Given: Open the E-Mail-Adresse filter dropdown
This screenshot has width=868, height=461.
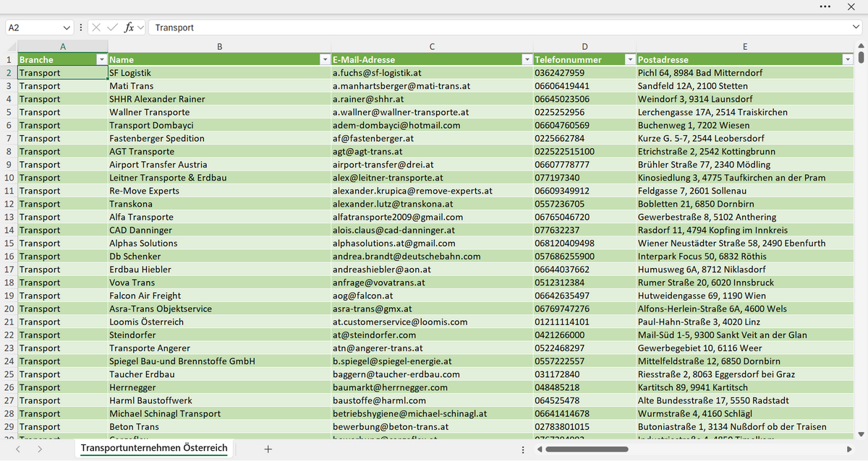Looking at the screenshot, I should pos(527,60).
